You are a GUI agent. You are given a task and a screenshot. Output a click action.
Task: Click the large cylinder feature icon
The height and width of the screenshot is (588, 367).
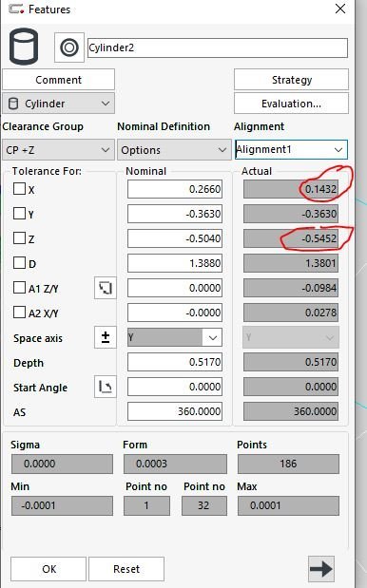coord(24,47)
